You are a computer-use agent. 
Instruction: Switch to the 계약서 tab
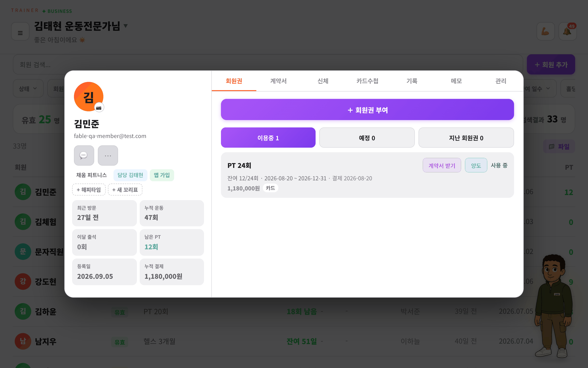tap(278, 81)
